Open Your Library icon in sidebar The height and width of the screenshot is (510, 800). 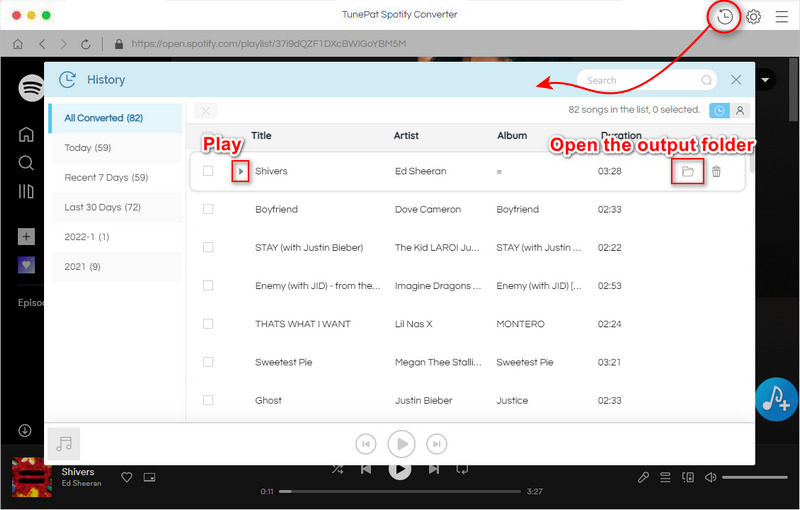(26, 191)
